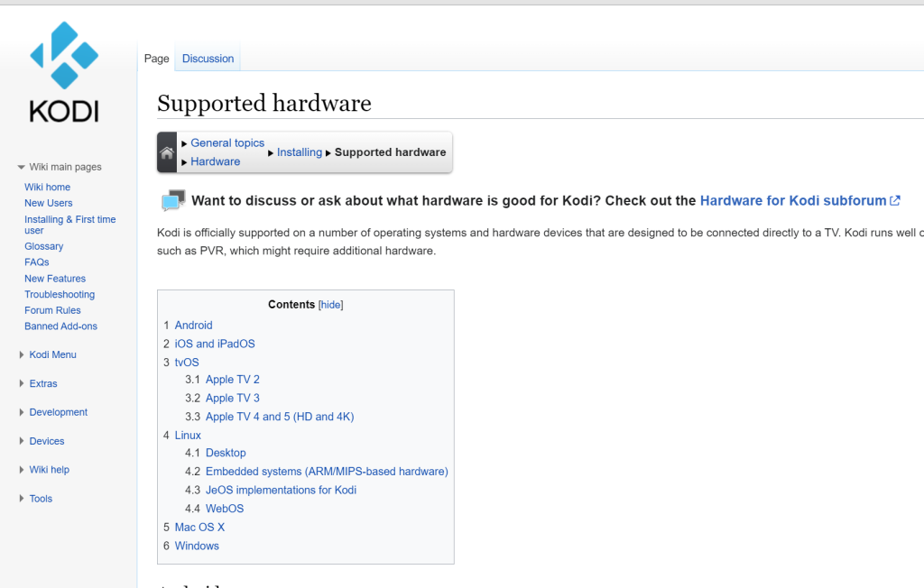Open the FAQs link
The image size is (924, 588).
coord(36,262)
